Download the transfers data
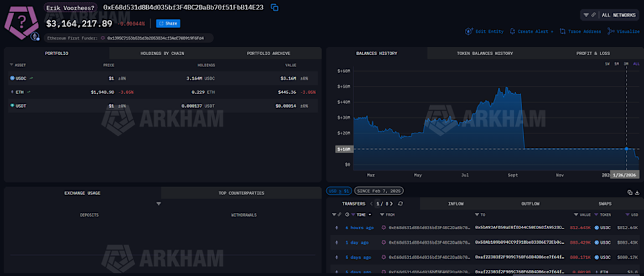 coord(637,192)
